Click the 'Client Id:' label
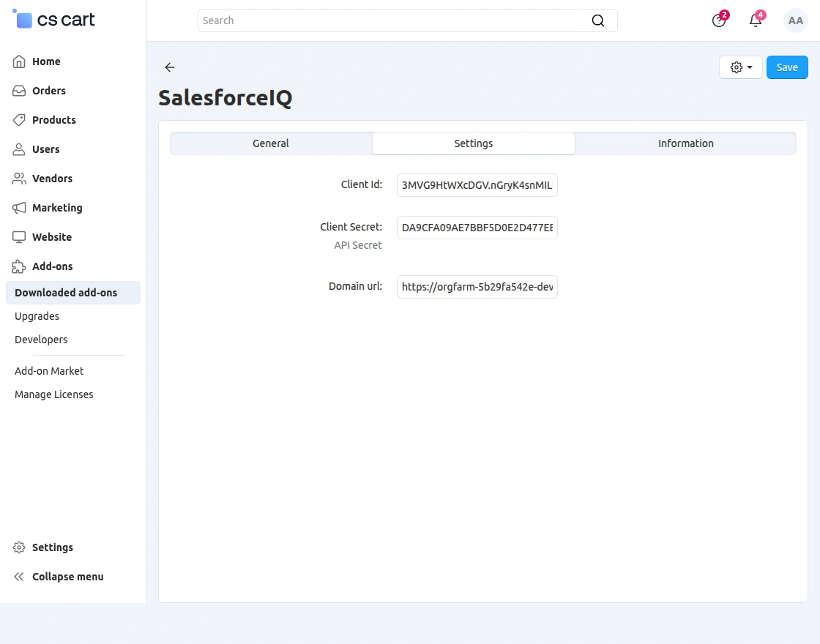820x644 pixels. 362,184
